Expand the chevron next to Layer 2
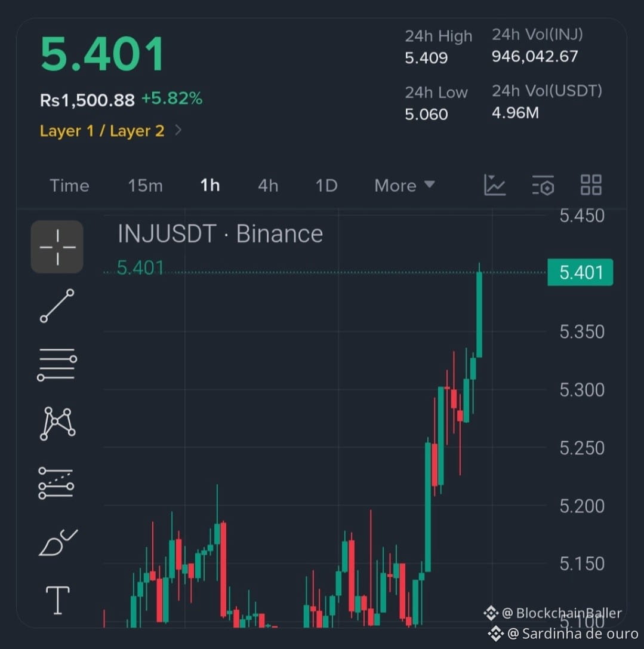 [178, 130]
